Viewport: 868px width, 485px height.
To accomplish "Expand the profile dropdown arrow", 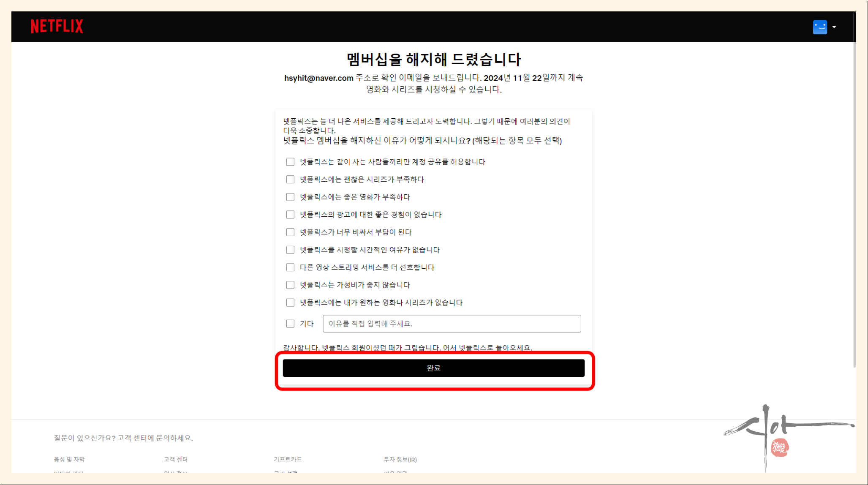I will click(x=834, y=27).
